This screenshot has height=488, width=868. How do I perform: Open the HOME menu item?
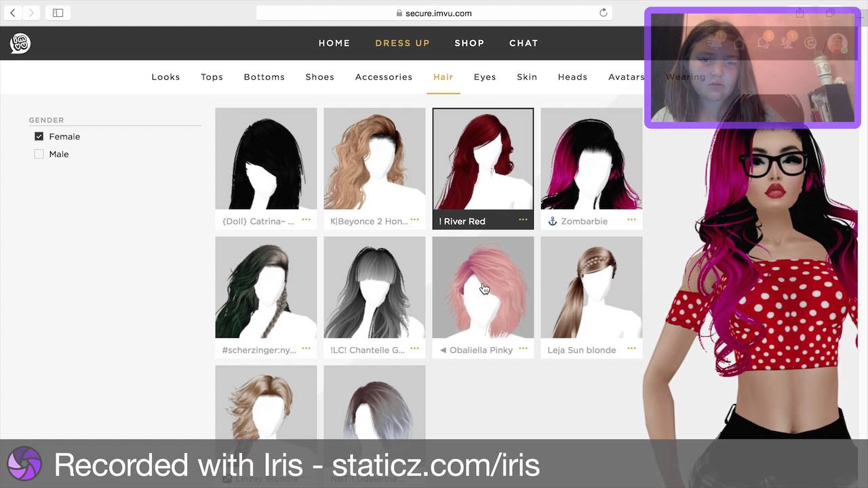click(x=334, y=43)
